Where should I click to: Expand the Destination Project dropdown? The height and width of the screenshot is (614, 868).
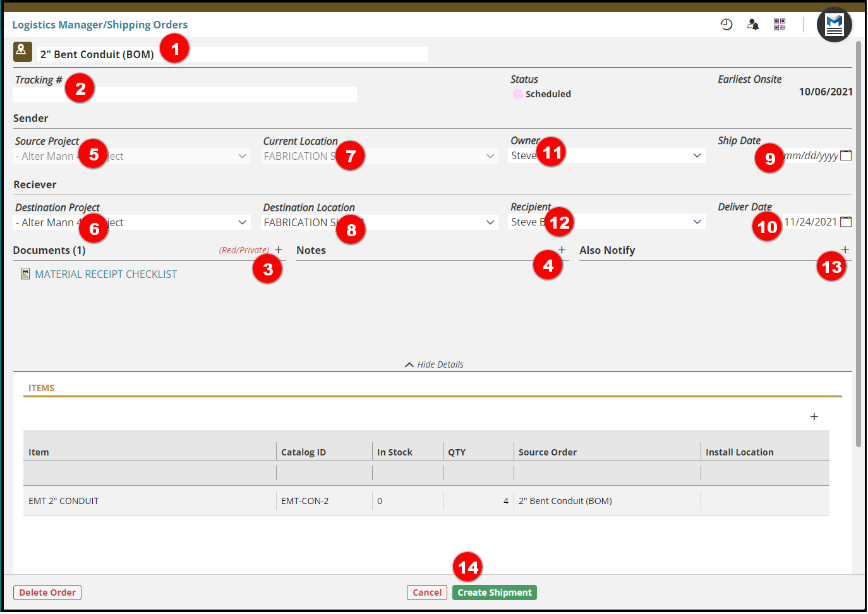(x=242, y=222)
